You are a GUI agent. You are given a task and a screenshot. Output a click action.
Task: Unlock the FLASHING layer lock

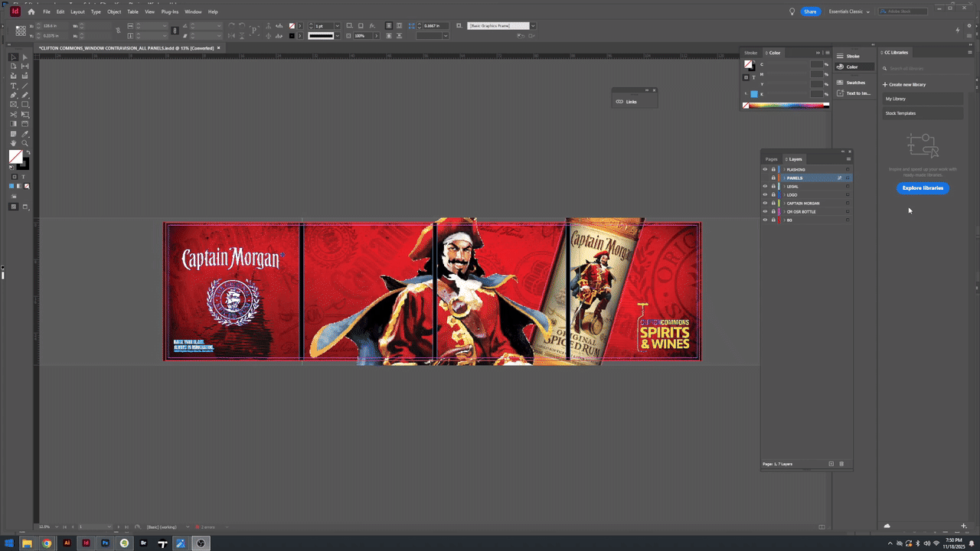tap(773, 169)
